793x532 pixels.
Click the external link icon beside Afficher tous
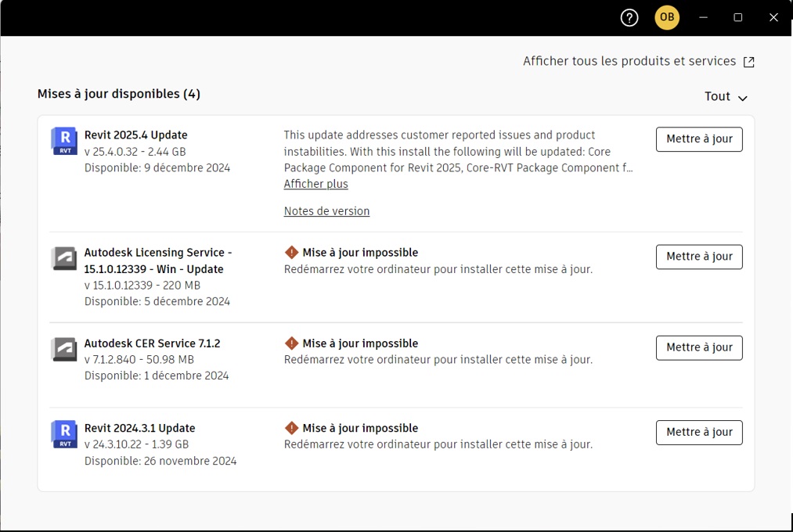(748, 60)
